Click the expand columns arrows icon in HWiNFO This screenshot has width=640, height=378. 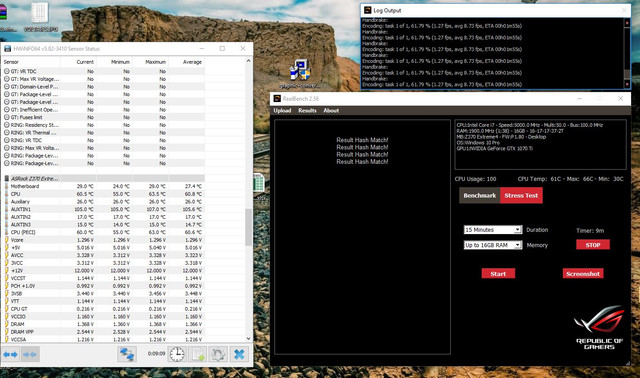[x=11, y=354]
